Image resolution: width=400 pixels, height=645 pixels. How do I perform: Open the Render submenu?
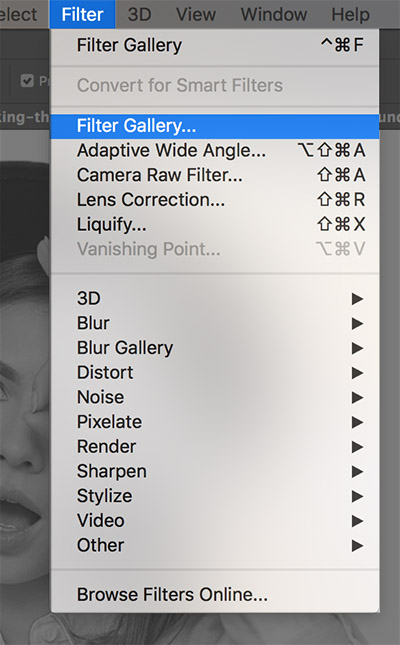[214, 447]
